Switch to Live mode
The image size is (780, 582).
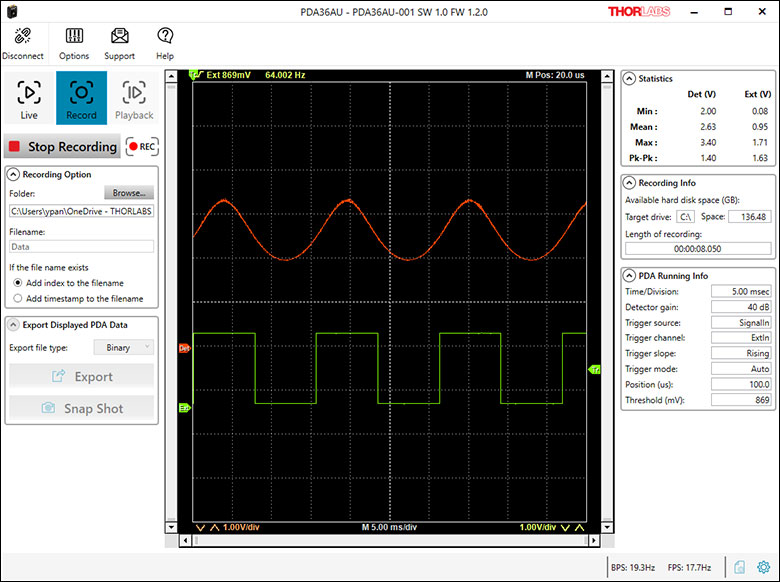point(29,98)
